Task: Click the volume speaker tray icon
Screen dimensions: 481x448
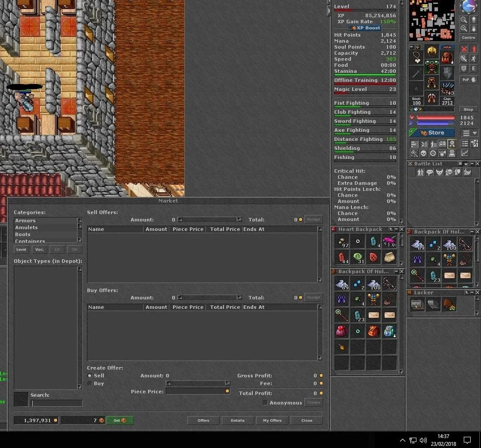Action: 423,440
